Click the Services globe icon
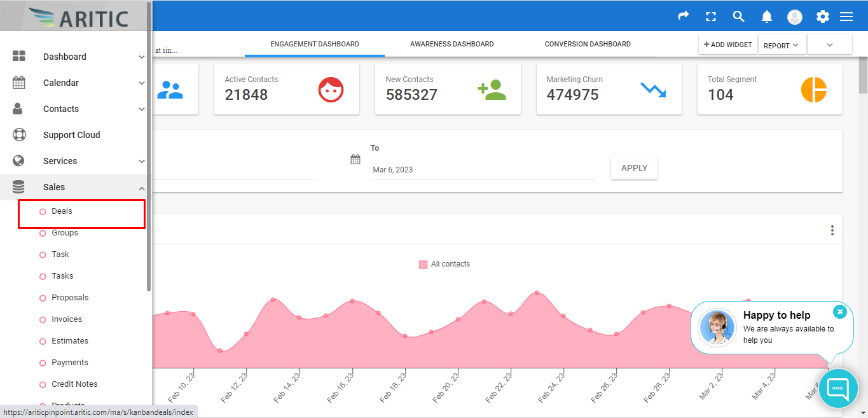Viewport: 868px width, 418px height. point(18,161)
